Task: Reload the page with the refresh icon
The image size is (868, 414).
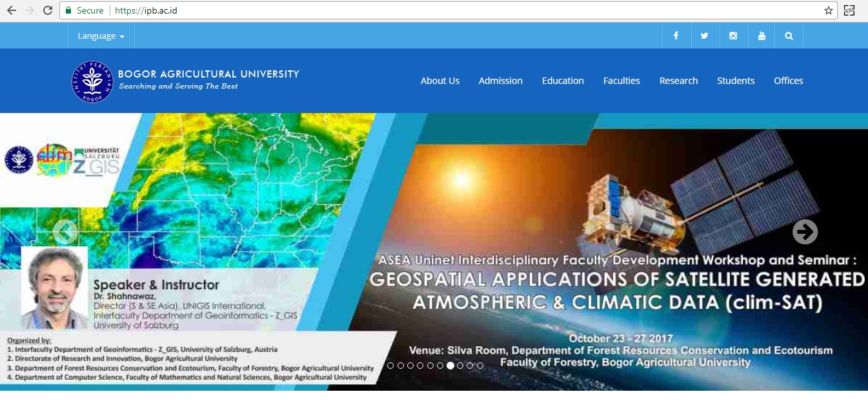Action: (x=47, y=10)
